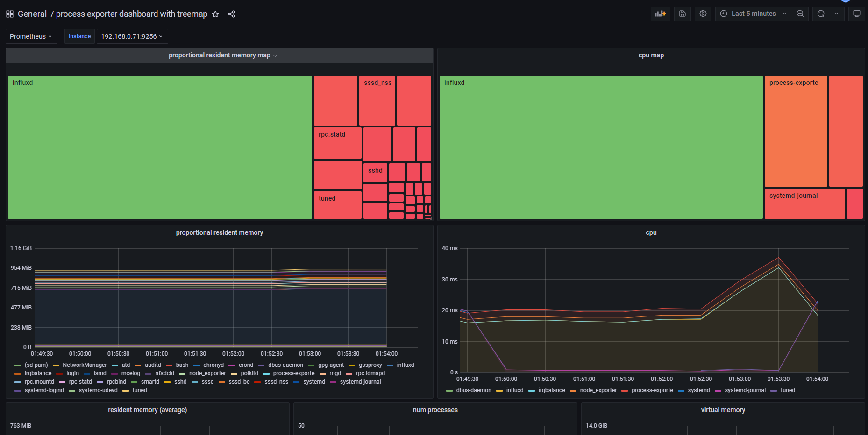Screen dimensions: 868x435
Task: Add a new panel to the dashboard
Action: 660,14
